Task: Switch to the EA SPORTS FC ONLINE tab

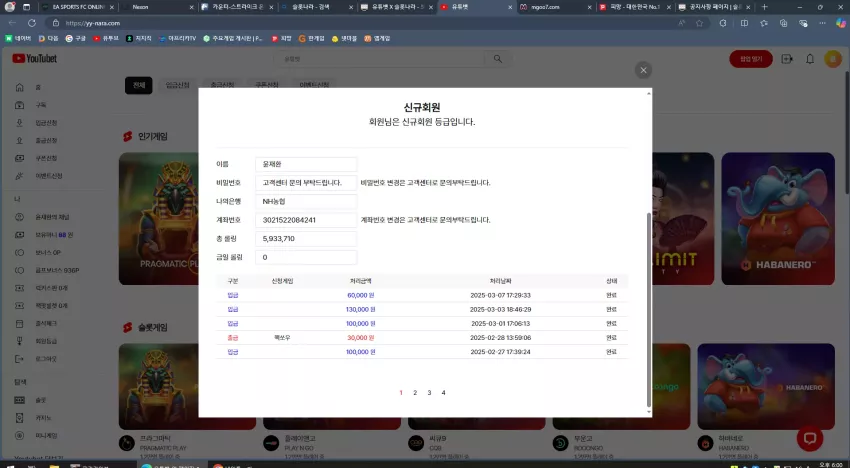Action: 78,7
